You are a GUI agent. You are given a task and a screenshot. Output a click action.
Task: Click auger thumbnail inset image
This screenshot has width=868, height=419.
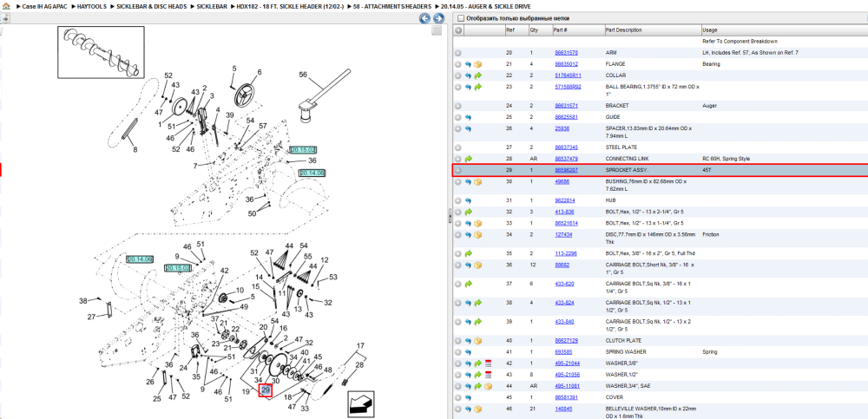click(x=101, y=51)
